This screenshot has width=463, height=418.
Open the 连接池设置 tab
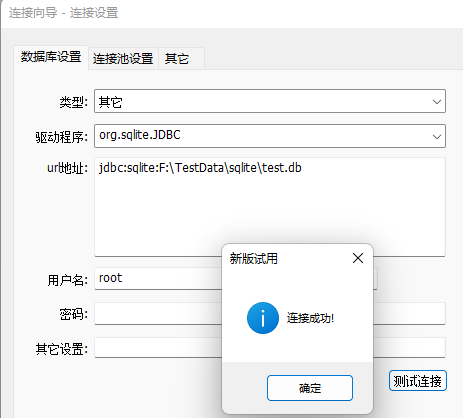point(123,59)
